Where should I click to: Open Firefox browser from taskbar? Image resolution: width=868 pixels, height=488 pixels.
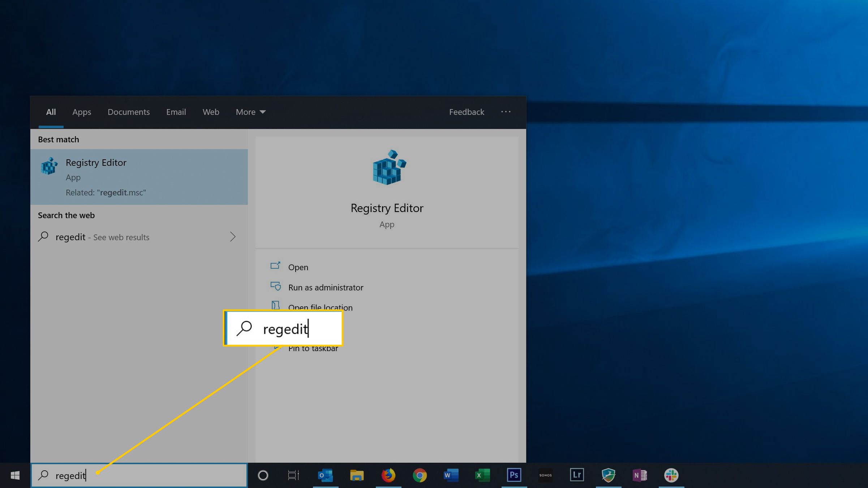pyautogui.click(x=388, y=475)
